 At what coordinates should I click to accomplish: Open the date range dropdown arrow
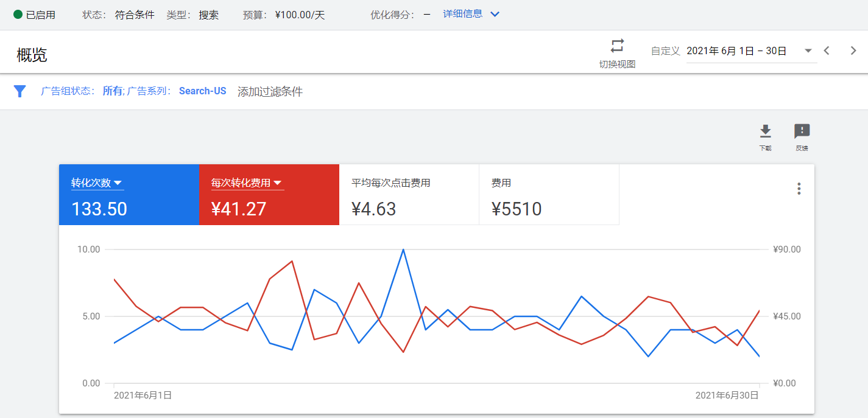coord(808,51)
